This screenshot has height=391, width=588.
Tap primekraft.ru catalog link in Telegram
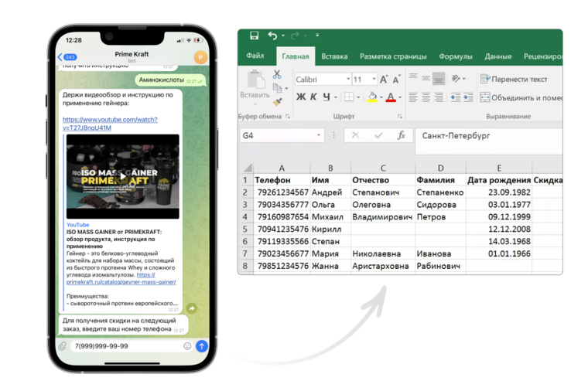121,278
